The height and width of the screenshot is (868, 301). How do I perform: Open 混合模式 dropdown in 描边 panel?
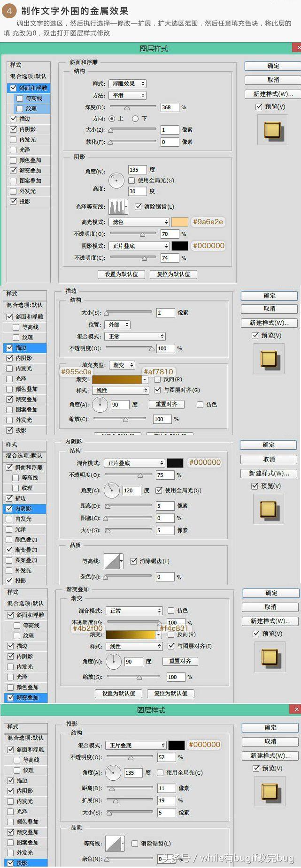point(135,336)
